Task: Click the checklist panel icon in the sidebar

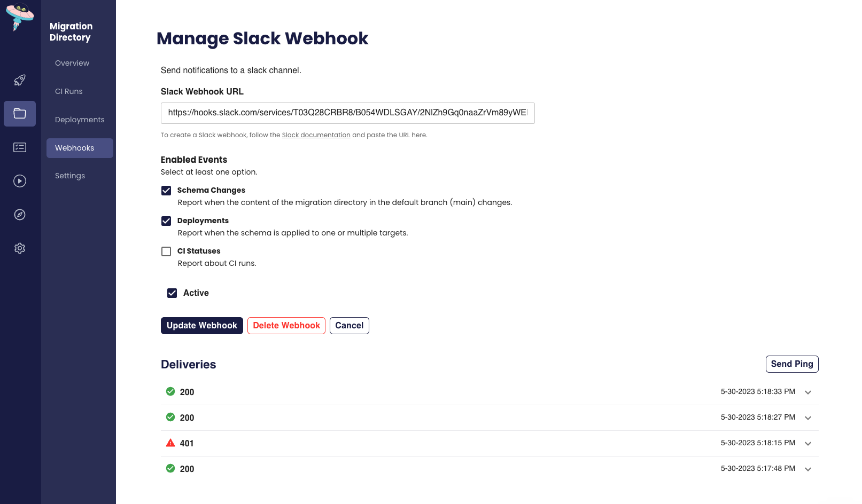Action: point(20,147)
